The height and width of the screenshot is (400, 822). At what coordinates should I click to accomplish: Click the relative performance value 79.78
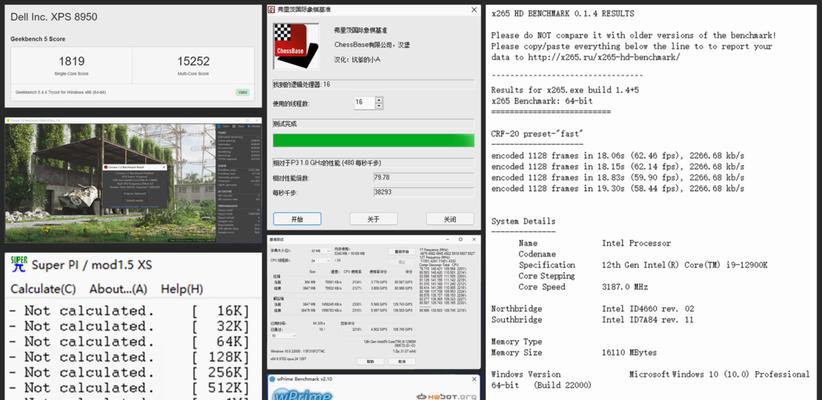(x=424, y=178)
